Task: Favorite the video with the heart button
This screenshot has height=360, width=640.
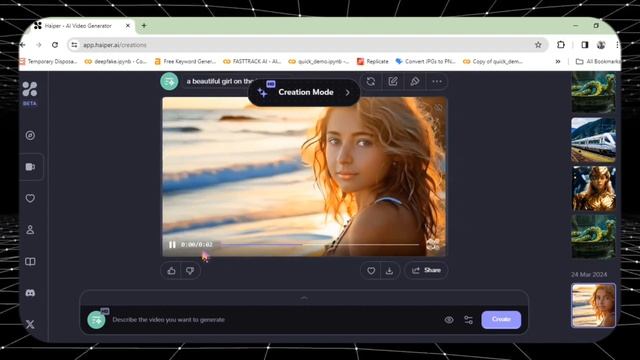Action: [371, 271]
